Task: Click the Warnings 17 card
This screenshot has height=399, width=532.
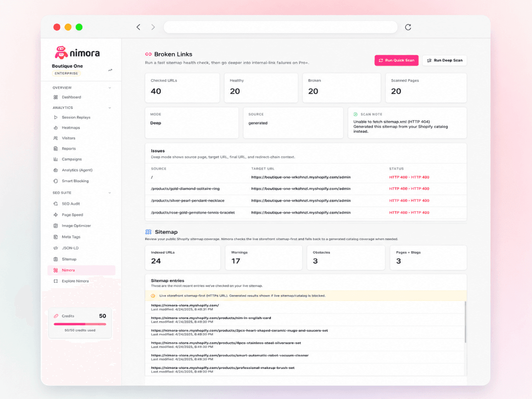Action: coord(264,258)
